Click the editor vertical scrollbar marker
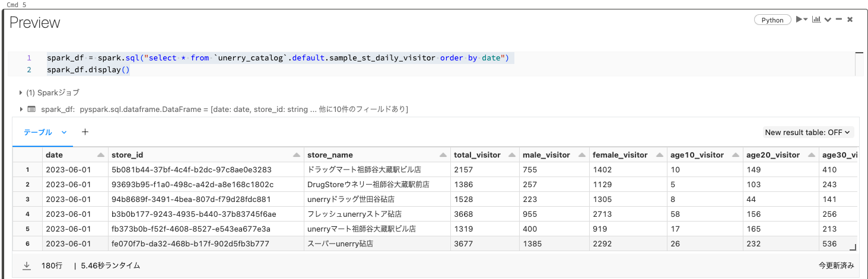This screenshot has height=279, width=868. 859,53
